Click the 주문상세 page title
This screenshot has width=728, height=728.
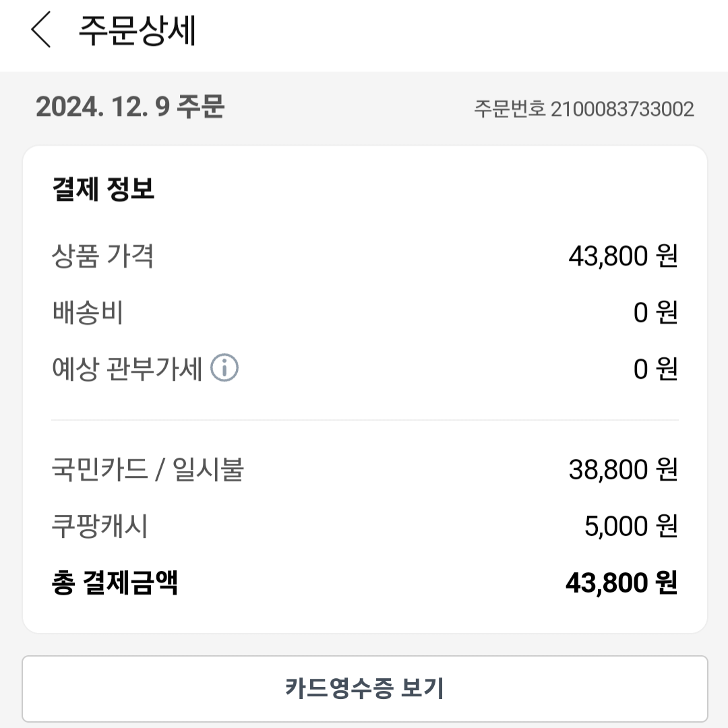138,31
